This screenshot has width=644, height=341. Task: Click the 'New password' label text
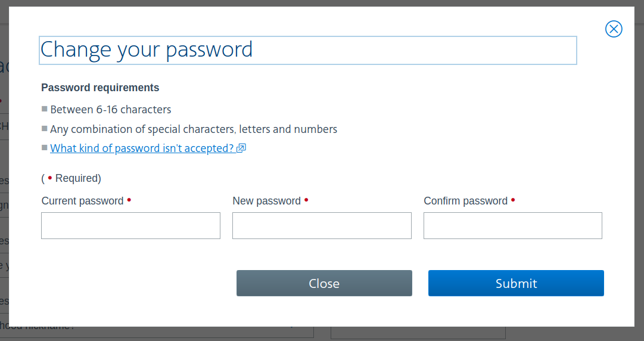point(266,201)
